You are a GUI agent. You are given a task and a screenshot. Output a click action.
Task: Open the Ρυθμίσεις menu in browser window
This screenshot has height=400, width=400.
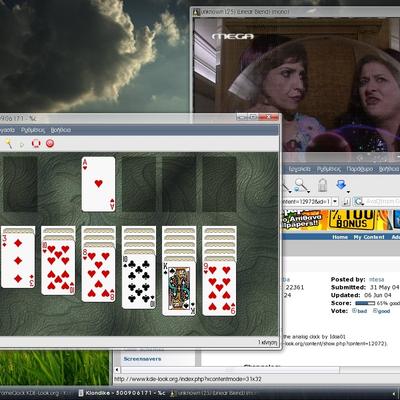point(328,169)
